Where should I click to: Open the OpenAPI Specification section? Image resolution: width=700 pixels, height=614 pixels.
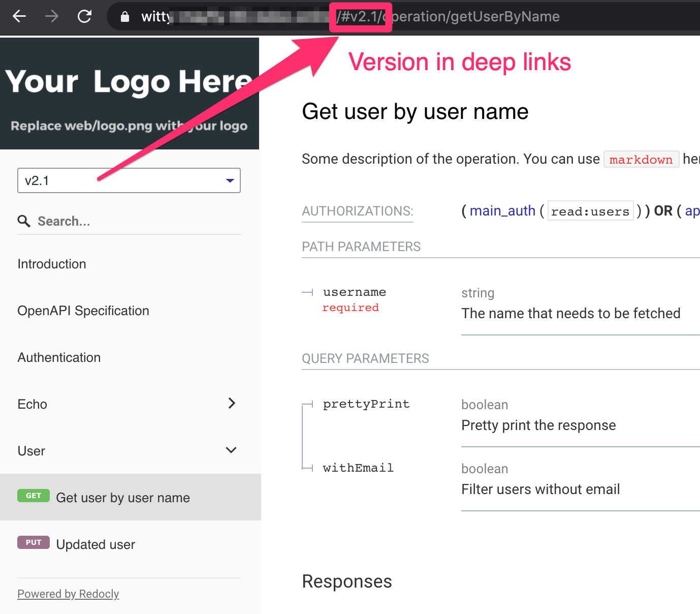point(83,311)
